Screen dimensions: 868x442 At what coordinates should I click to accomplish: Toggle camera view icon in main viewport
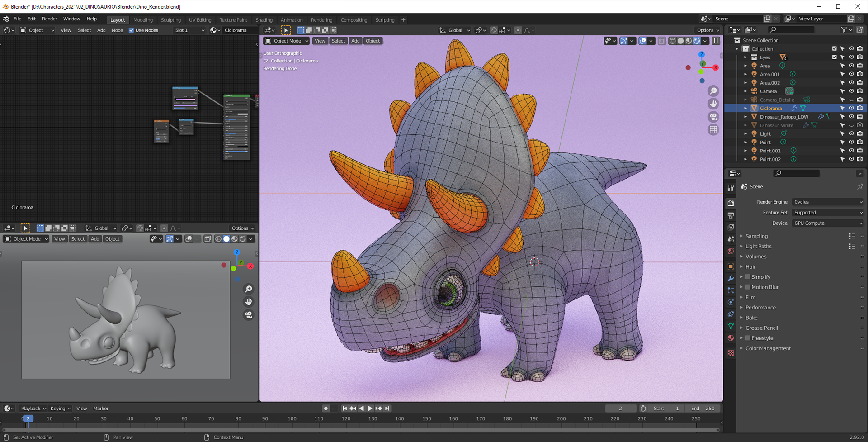tap(713, 117)
